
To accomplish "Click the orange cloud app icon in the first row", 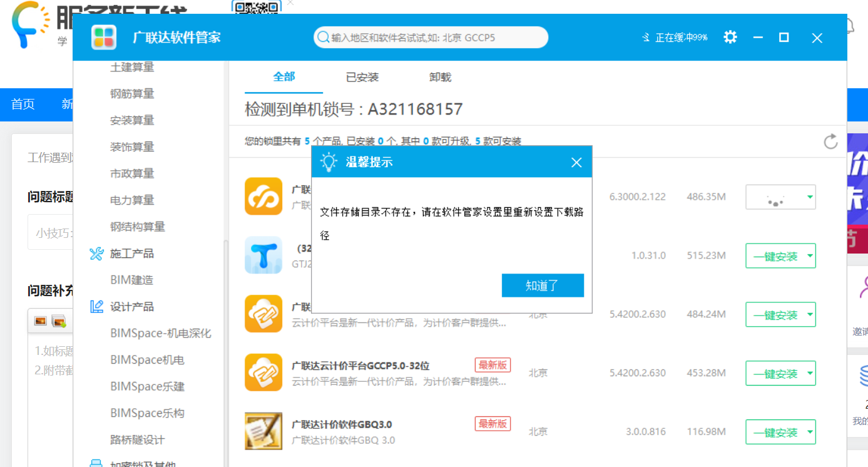I will tap(263, 196).
